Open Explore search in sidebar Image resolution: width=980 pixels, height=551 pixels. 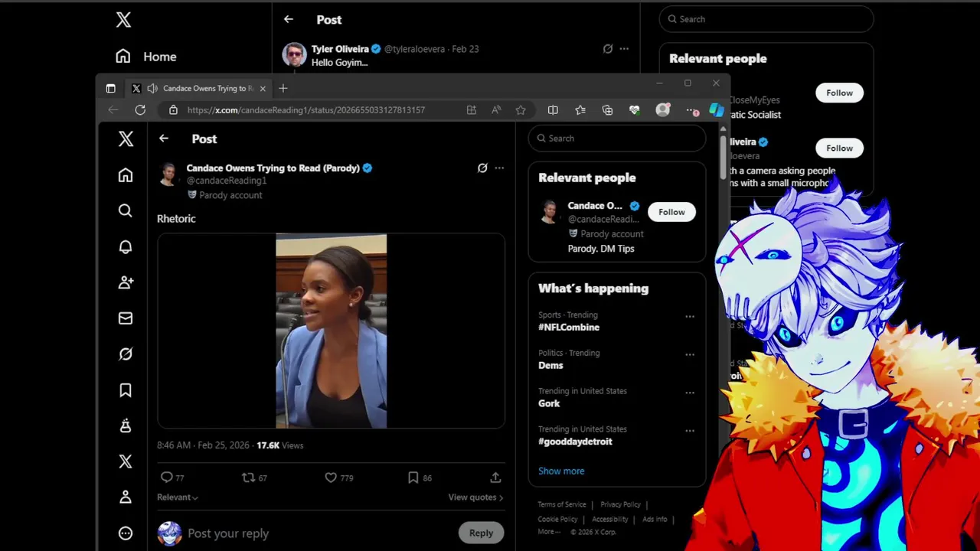[126, 210]
